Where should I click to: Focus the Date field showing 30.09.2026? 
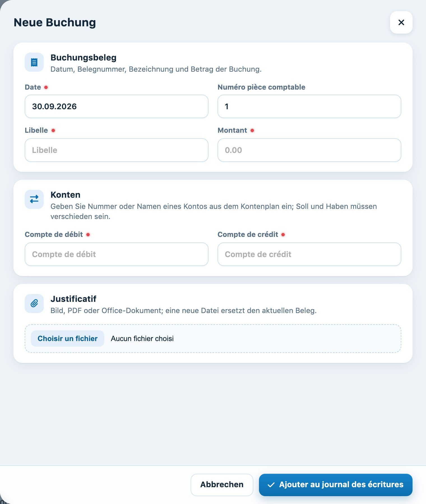coord(117,106)
